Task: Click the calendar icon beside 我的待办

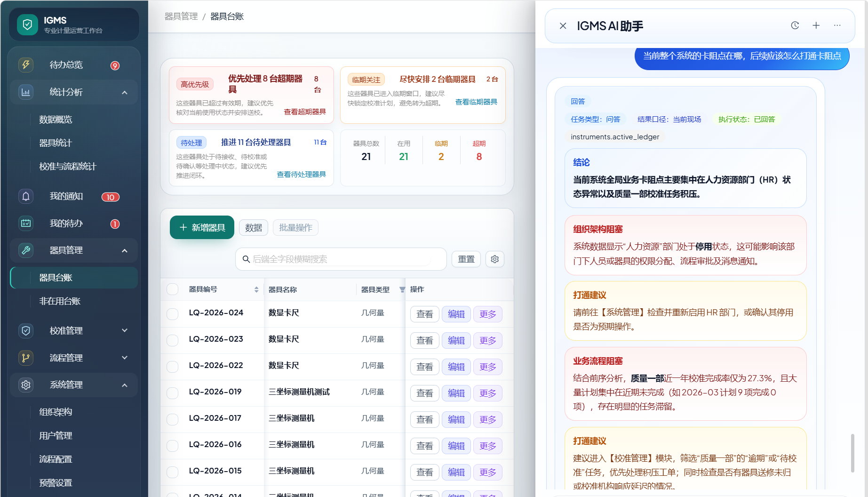Action: [x=26, y=223]
